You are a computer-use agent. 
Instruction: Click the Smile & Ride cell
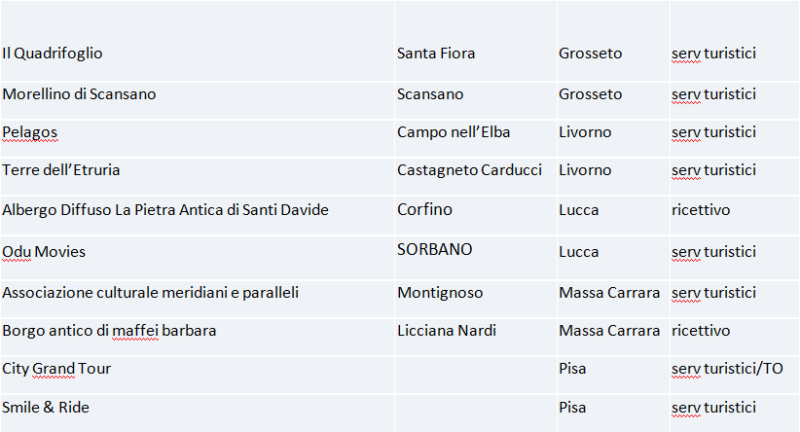pyautogui.click(x=46, y=407)
